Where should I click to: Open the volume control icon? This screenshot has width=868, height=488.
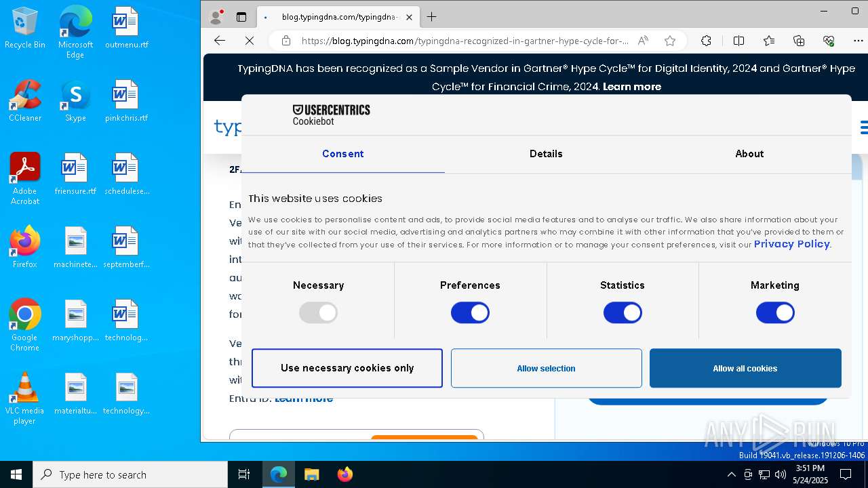point(781,474)
